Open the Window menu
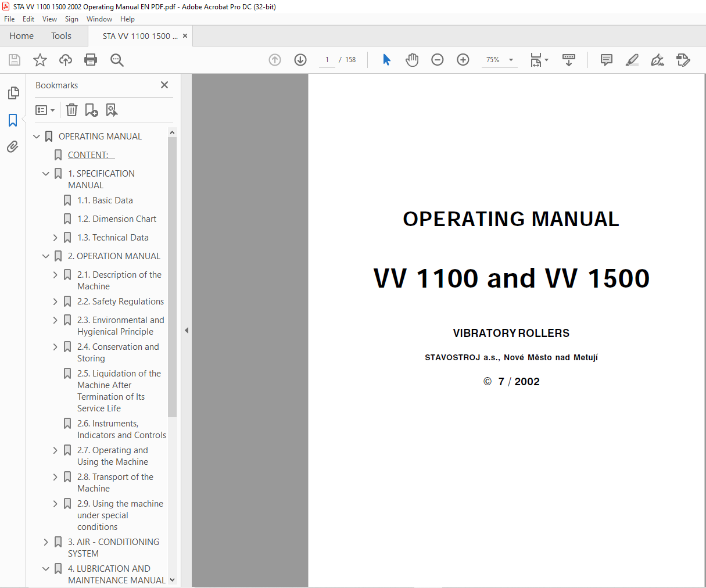706x588 pixels. pos(99,19)
